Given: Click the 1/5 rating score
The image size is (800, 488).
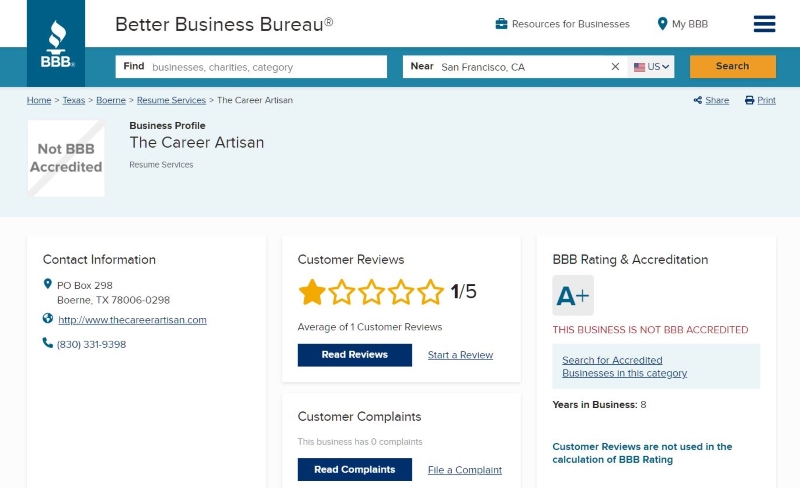Looking at the screenshot, I should pyautogui.click(x=463, y=291).
